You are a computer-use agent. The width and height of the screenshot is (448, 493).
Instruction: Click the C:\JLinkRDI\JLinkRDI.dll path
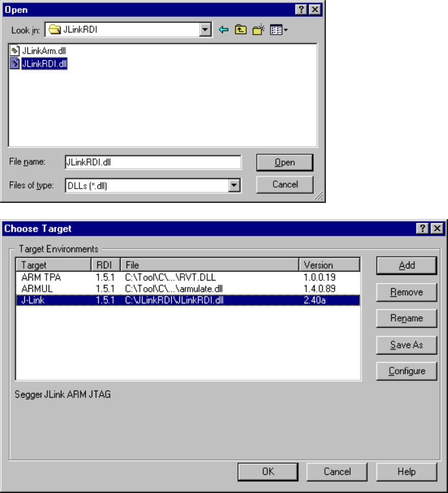tap(174, 300)
